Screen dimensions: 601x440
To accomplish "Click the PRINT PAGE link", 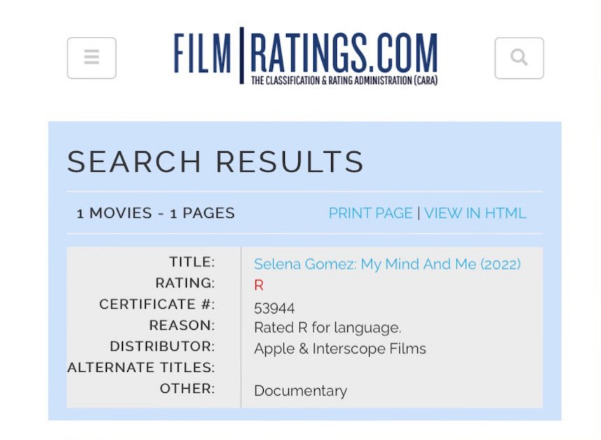I will [370, 213].
